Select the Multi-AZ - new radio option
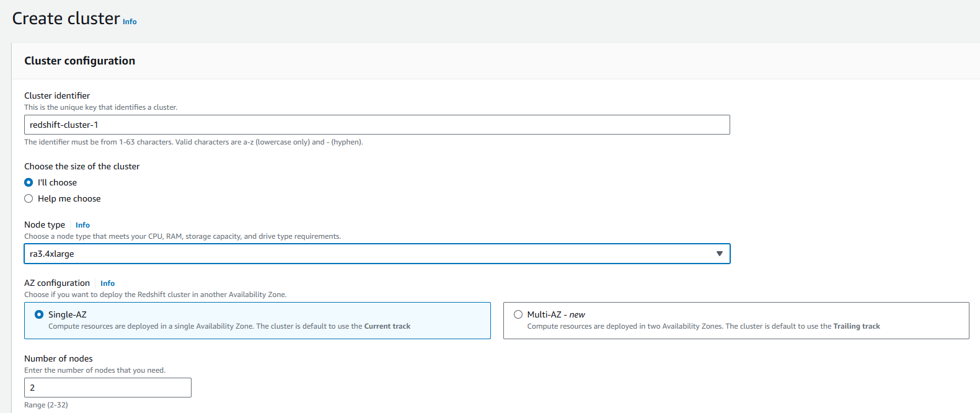Image resolution: width=980 pixels, height=413 pixels. click(x=518, y=314)
